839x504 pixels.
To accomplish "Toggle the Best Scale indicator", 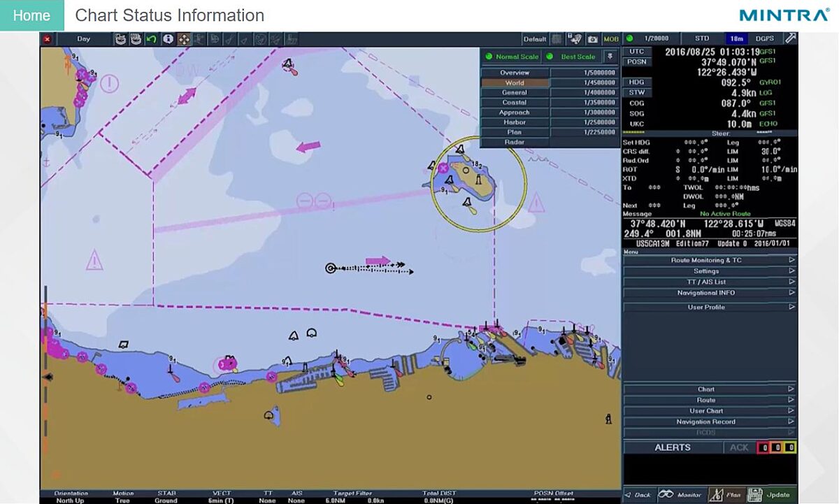I will coord(550,57).
